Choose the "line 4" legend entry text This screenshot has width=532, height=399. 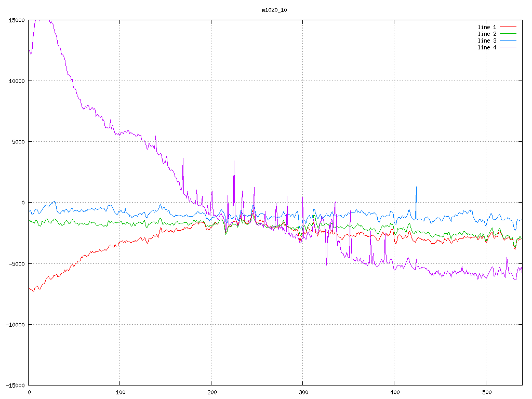[487, 47]
